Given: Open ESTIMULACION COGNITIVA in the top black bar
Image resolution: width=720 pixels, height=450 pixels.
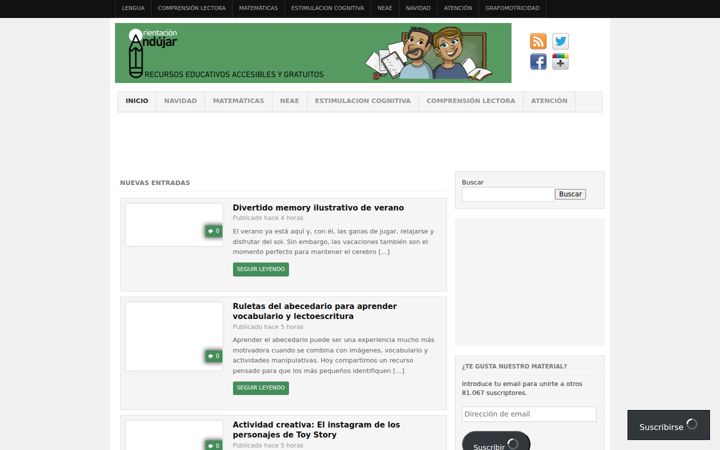Looking at the screenshot, I should 327,8.
